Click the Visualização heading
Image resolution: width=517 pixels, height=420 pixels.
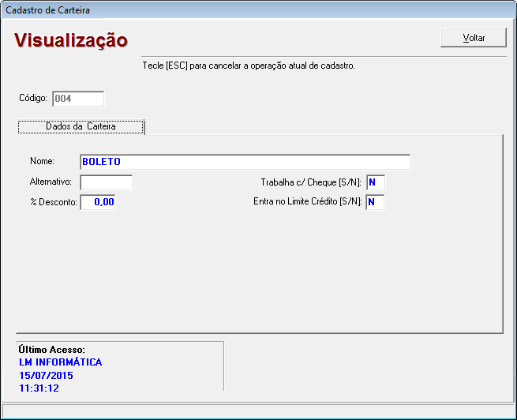coord(71,40)
